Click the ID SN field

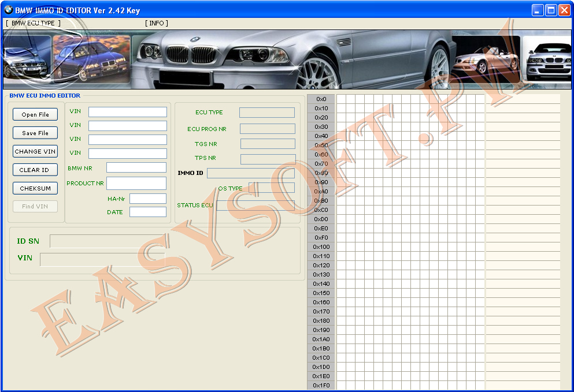click(x=108, y=241)
